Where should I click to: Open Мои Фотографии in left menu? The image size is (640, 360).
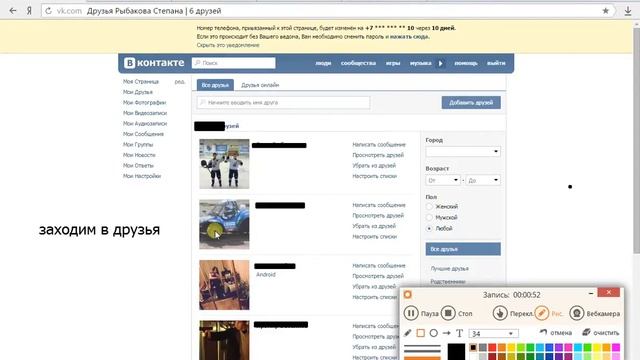click(x=144, y=103)
